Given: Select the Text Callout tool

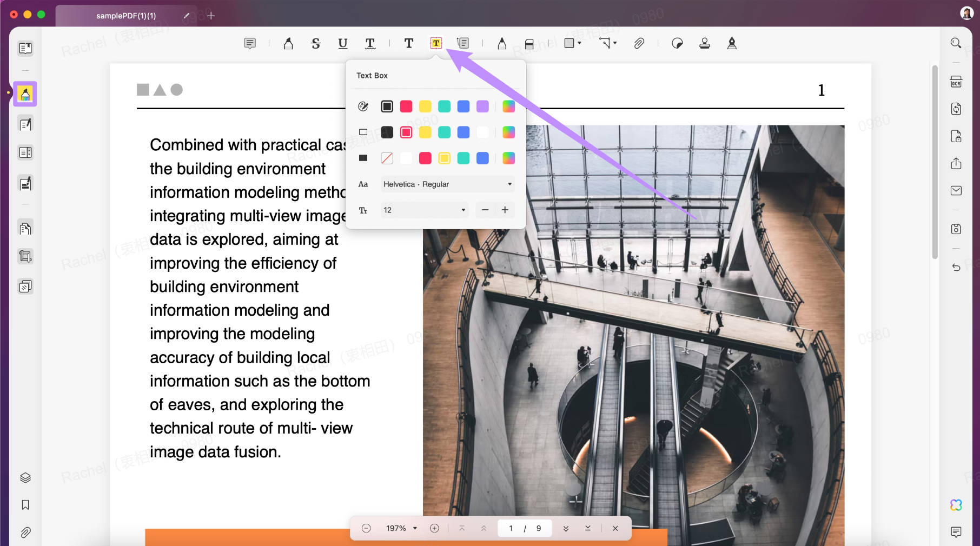Looking at the screenshot, I should [x=463, y=43].
